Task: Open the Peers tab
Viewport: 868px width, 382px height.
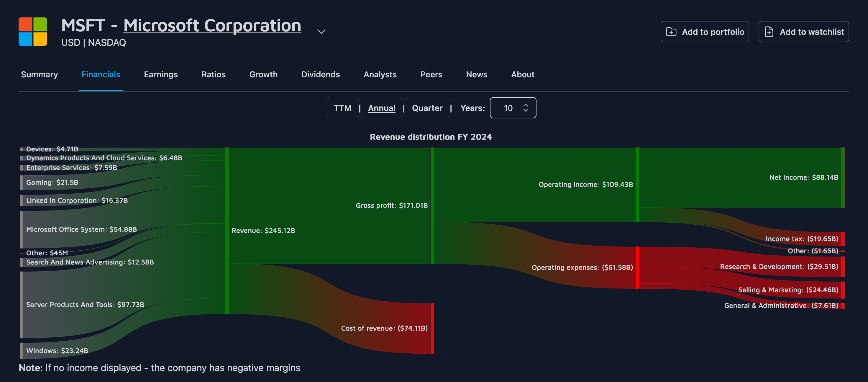Action: pyautogui.click(x=431, y=74)
